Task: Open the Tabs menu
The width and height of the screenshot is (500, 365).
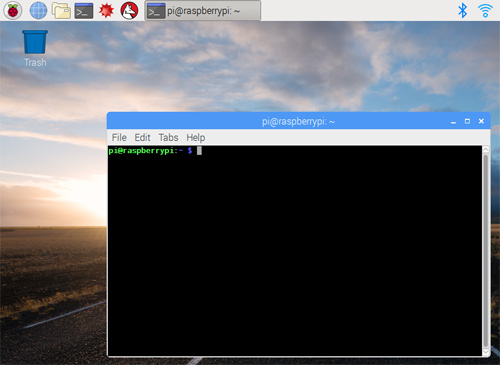Action: click(168, 137)
